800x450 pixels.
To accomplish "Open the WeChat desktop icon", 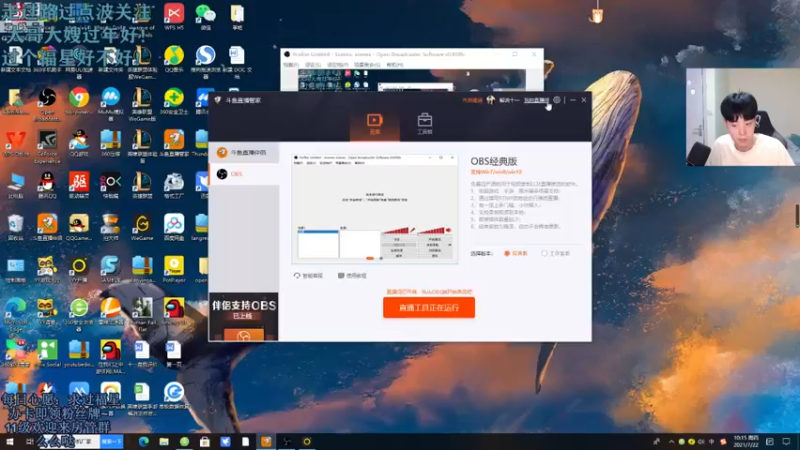I will (206, 17).
